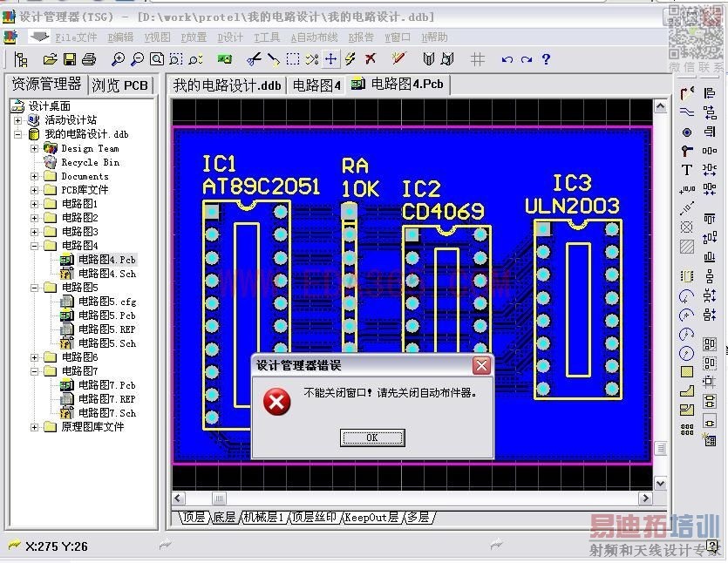
Task: Select 电路图7.REP in the tree
Action: [107, 399]
